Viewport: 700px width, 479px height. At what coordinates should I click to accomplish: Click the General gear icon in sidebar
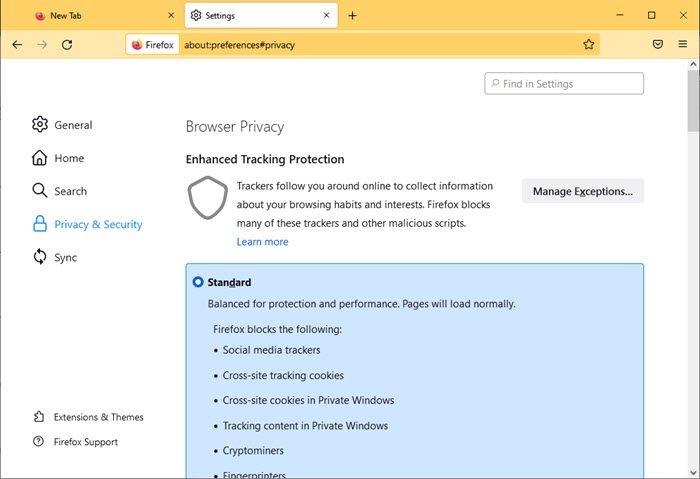pos(40,125)
